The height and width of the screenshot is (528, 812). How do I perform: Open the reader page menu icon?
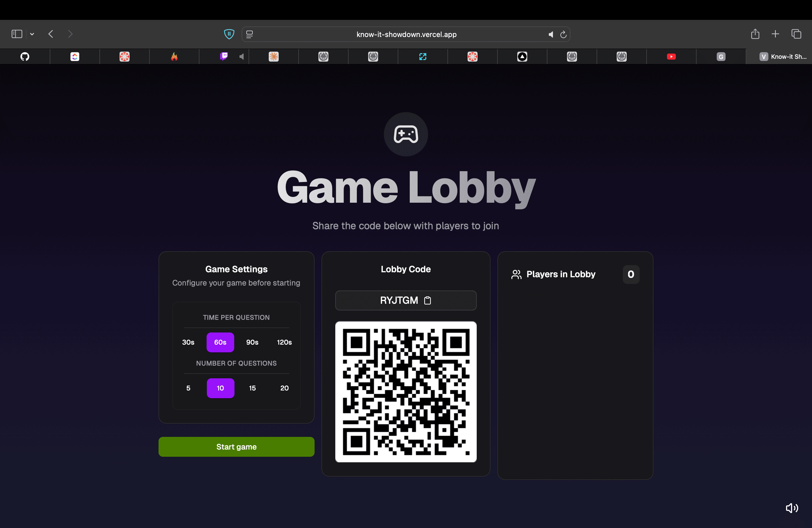(249, 35)
